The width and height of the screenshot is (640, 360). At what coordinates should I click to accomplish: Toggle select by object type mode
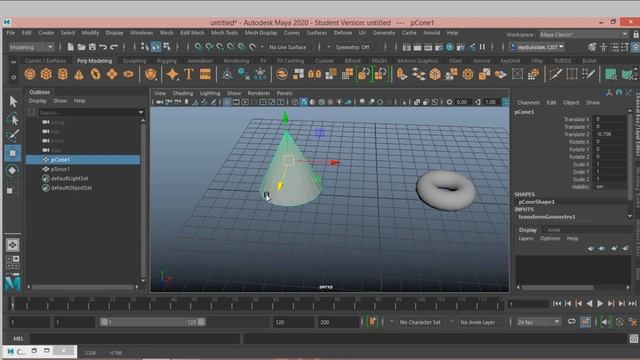point(156,47)
